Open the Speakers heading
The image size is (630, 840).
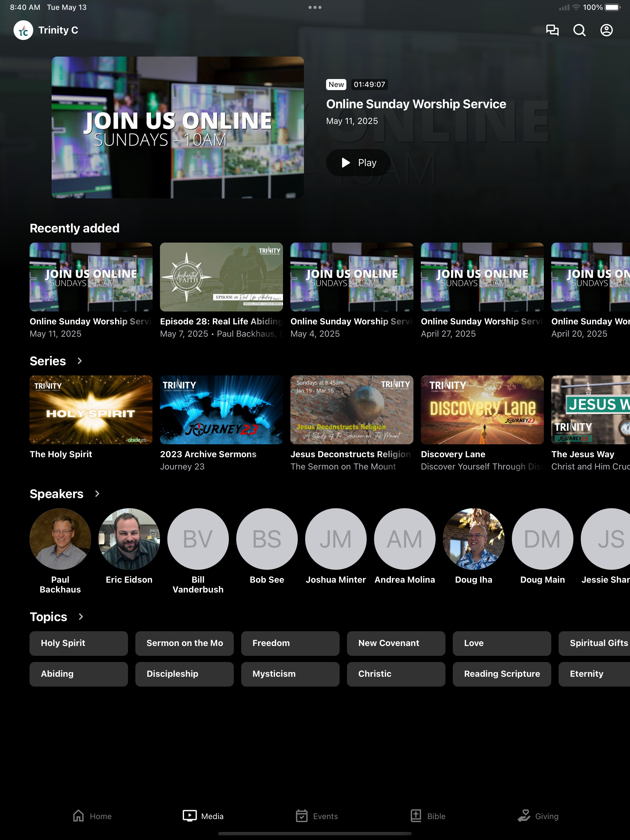(57, 494)
